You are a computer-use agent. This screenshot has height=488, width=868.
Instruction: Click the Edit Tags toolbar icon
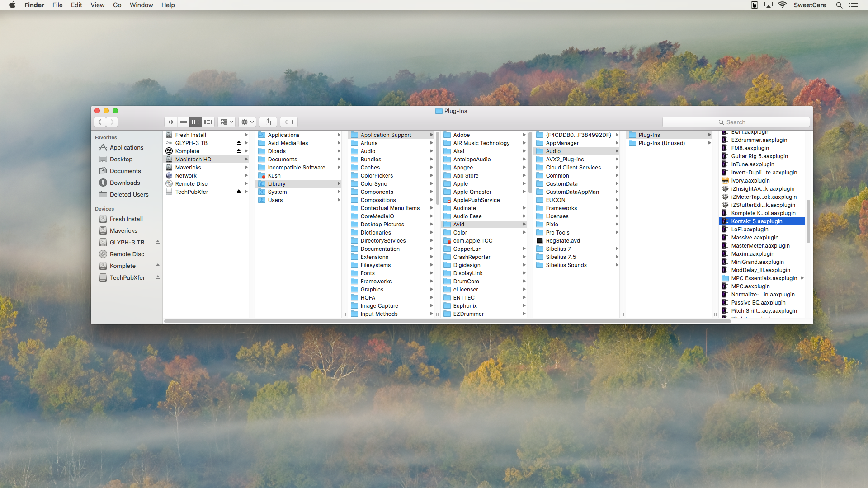pos(289,122)
